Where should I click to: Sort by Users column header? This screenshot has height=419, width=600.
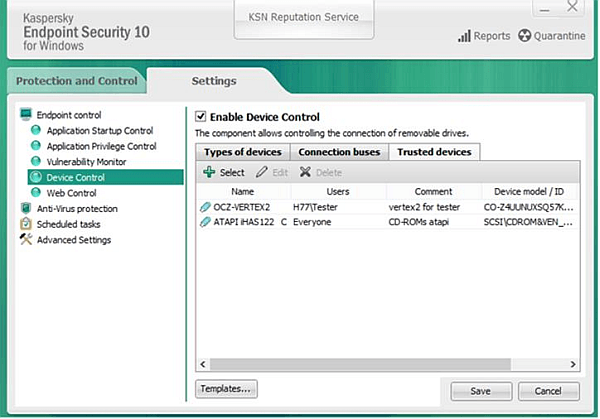(x=338, y=191)
